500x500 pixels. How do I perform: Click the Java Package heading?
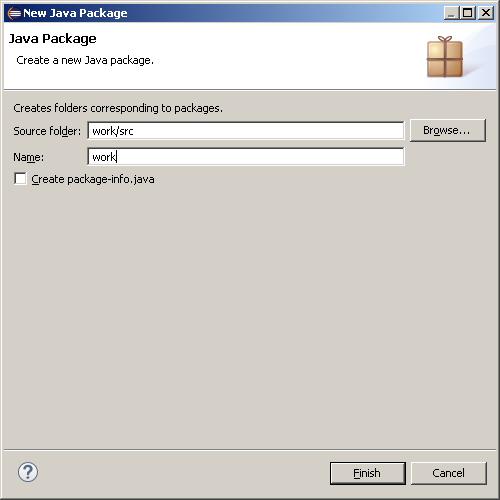point(52,39)
